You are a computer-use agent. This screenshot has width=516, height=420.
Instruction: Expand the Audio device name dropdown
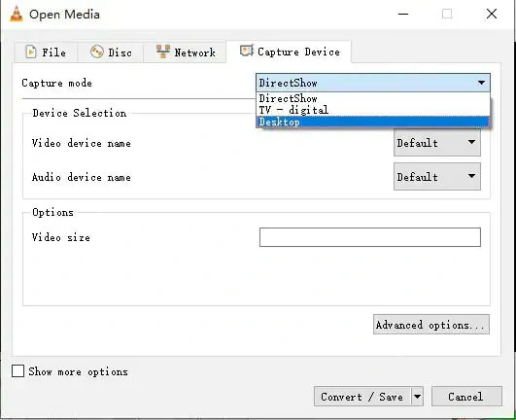(437, 177)
